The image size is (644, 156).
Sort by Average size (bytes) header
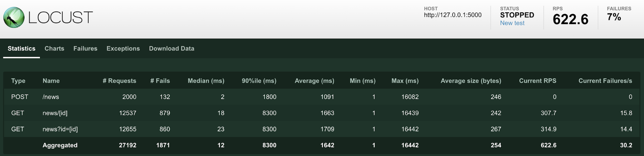[x=471, y=81]
